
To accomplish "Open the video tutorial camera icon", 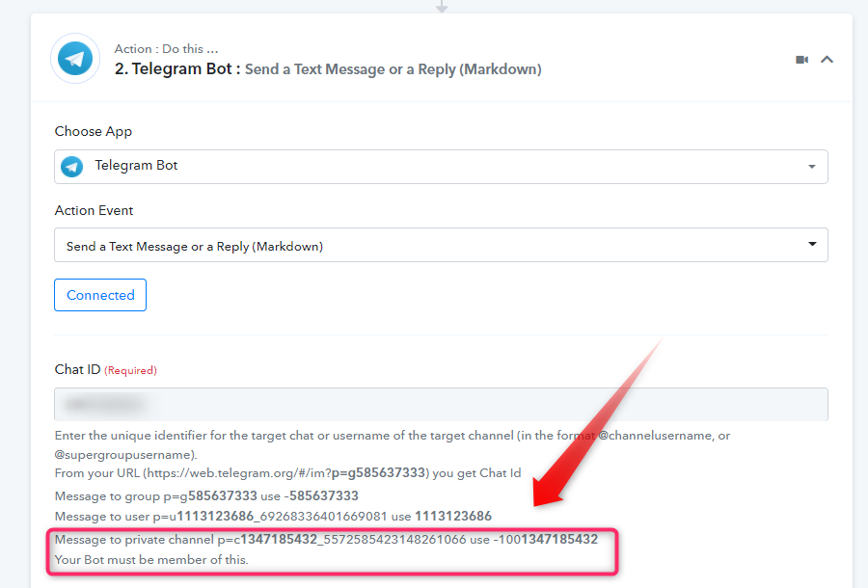I will (x=801, y=59).
